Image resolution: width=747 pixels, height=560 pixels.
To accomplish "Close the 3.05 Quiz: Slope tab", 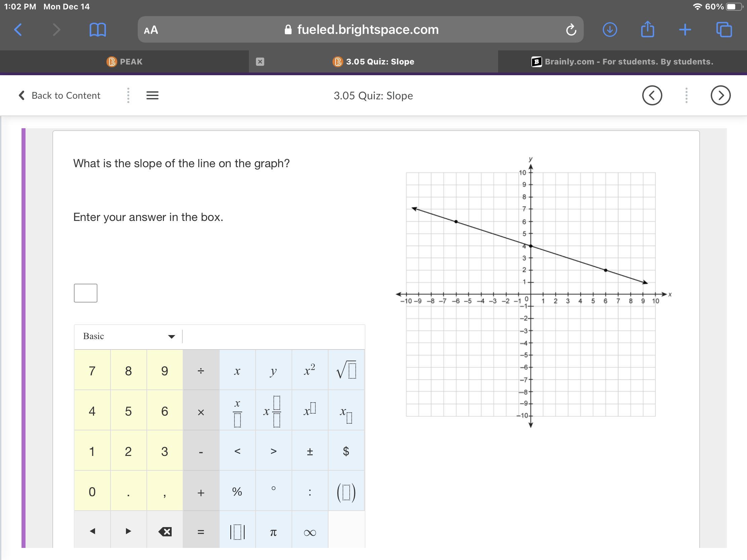I will [260, 62].
